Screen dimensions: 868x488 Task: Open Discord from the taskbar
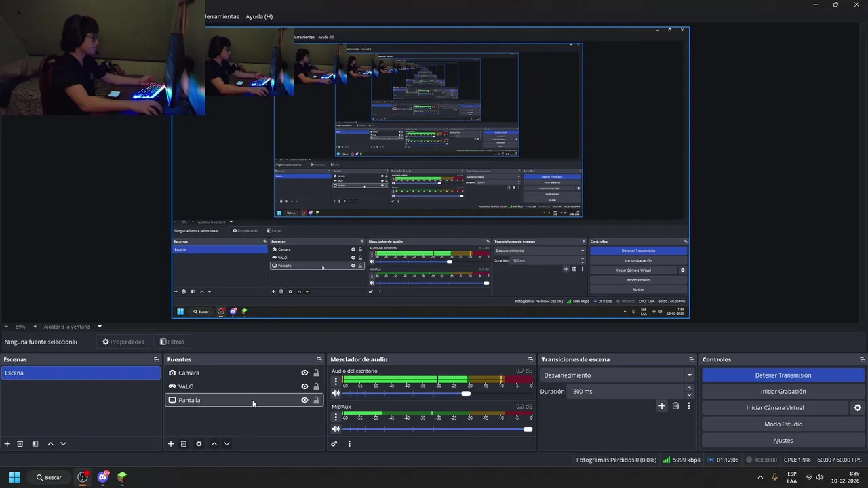tap(102, 477)
